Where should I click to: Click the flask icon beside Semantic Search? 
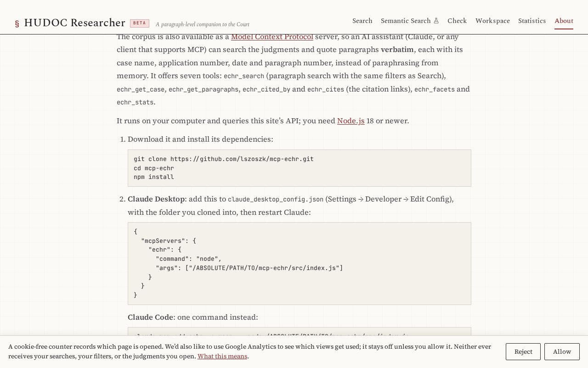(x=436, y=21)
